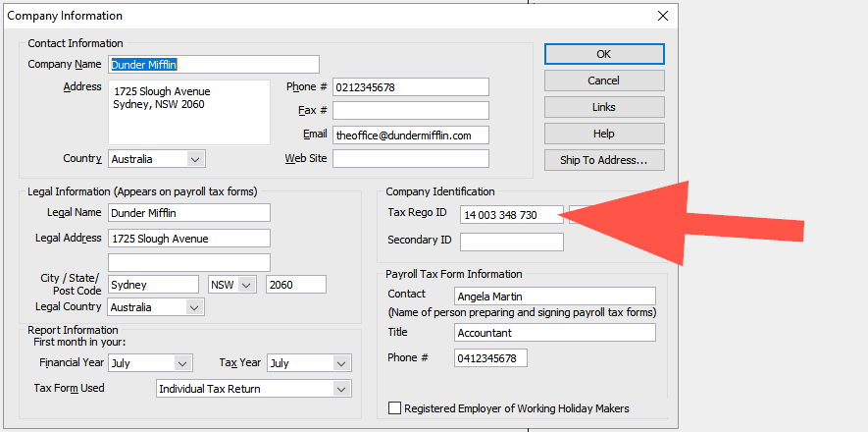Image resolution: width=868 pixels, height=432 pixels.
Task: Expand the Legal Country dropdown
Action: (x=156, y=307)
